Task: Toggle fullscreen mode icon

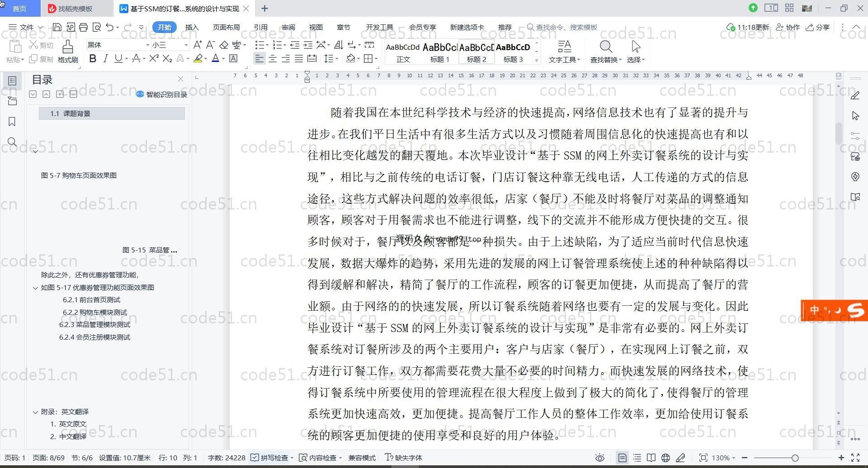Action: (x=855, y=458)
